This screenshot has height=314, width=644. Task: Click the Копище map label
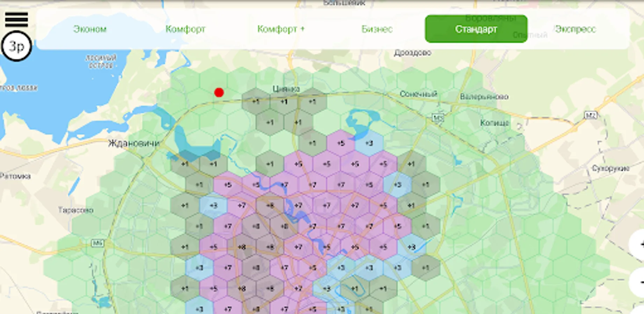[x=494, y=123]
